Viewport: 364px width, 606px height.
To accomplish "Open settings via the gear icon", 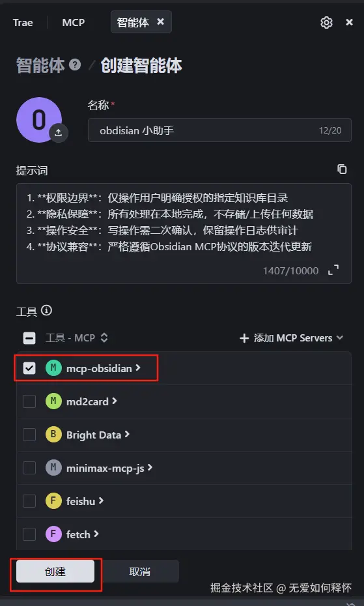I will pos(326,22).
